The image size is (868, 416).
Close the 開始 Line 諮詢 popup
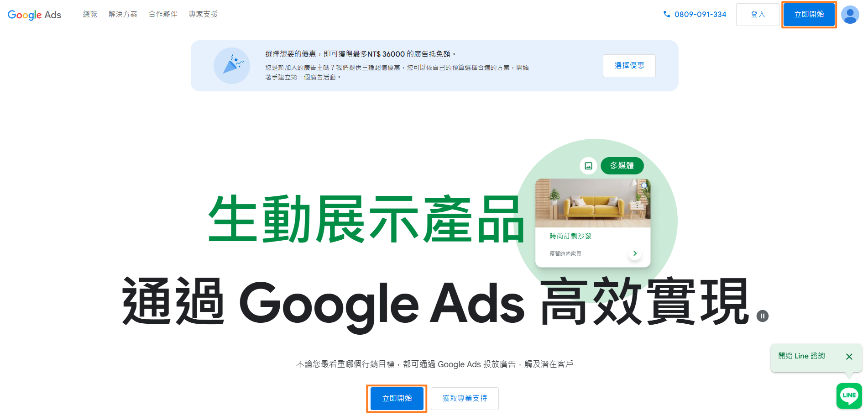point(849,357)
